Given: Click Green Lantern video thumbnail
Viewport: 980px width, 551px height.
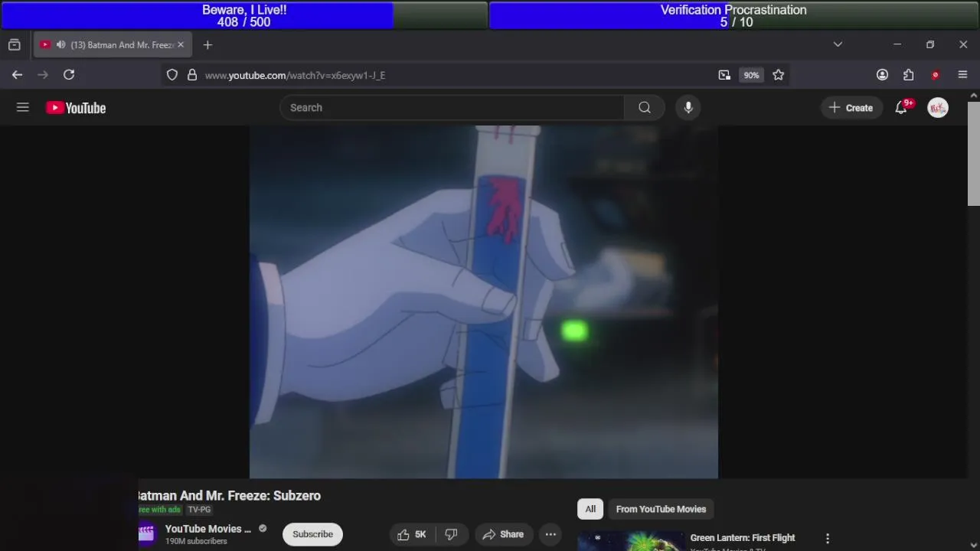Looking at the screenshot, I should pos(630,541).
